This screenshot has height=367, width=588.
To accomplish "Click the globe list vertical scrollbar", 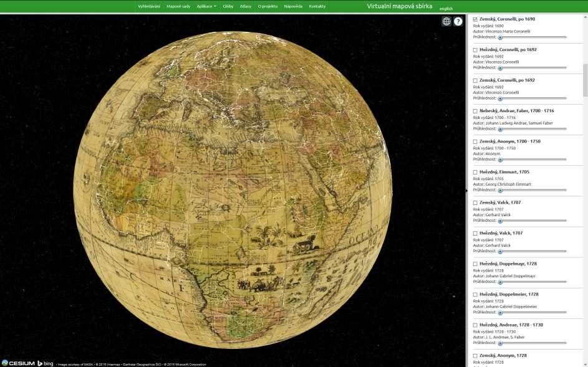I will [x=585, y=80].
